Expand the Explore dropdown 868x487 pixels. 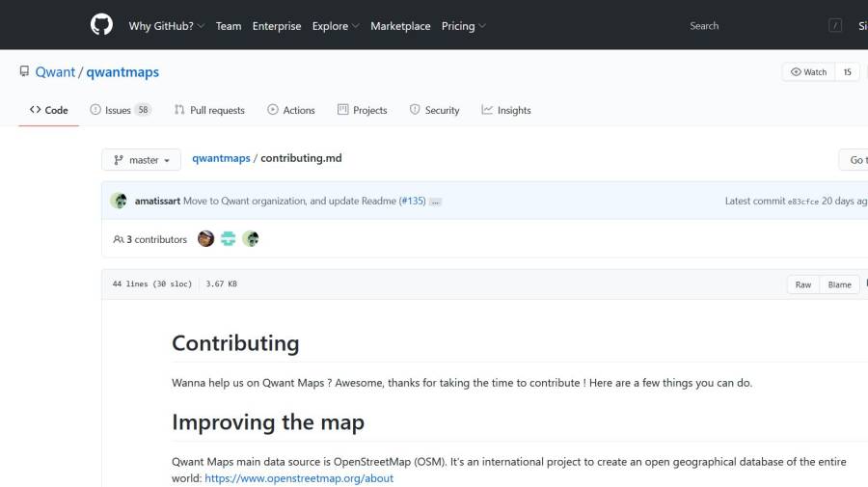336,26
